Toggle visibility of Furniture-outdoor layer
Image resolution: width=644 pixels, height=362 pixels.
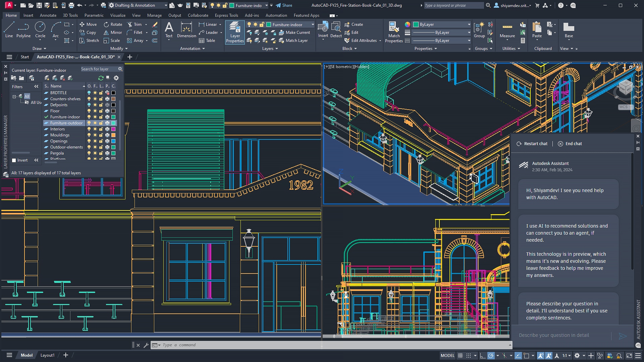coord(89,123)
